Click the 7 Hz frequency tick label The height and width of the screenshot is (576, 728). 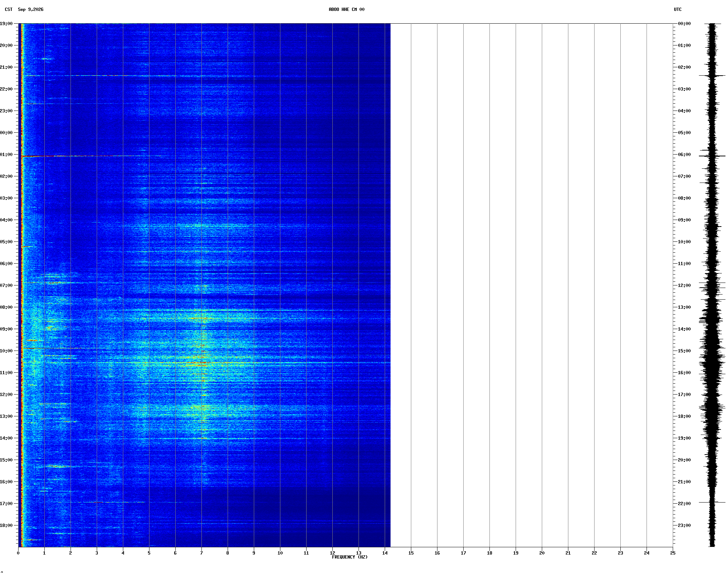coord(201,553)
